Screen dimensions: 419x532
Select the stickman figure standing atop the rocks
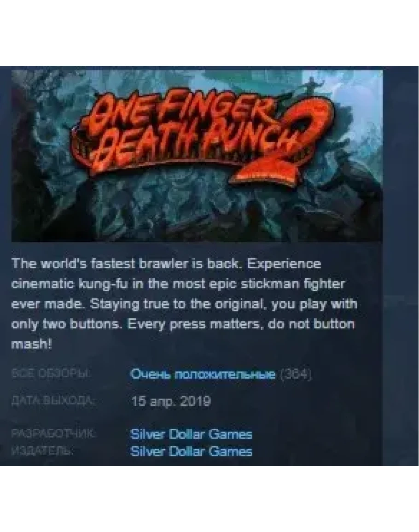tap(310, 86)
